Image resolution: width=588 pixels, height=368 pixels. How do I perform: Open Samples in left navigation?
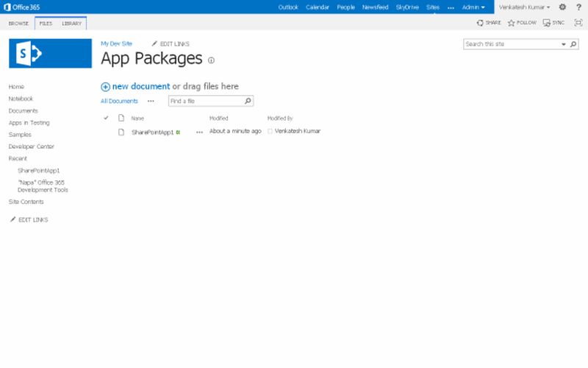coord(20,135)
